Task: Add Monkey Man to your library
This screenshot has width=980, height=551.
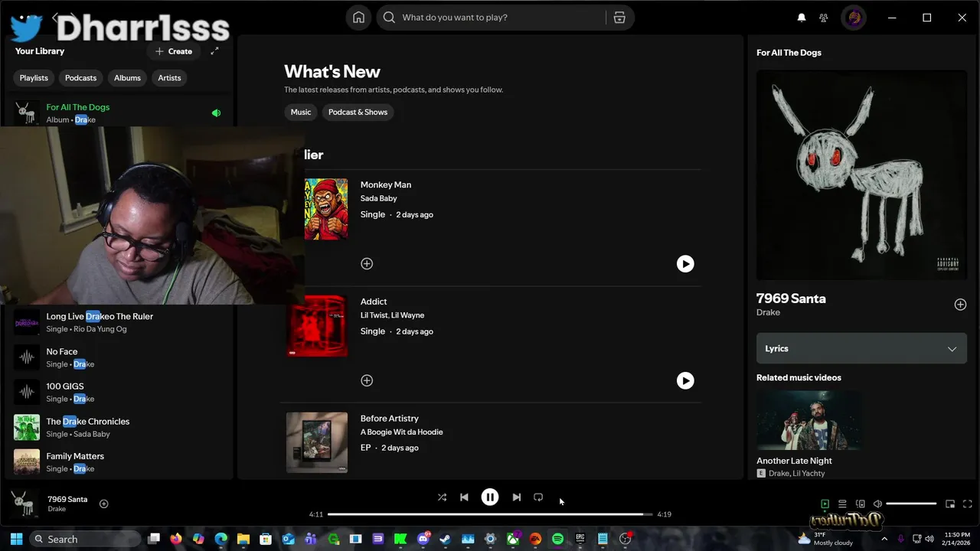Action: pyautogui.click(x=367, y=263)
